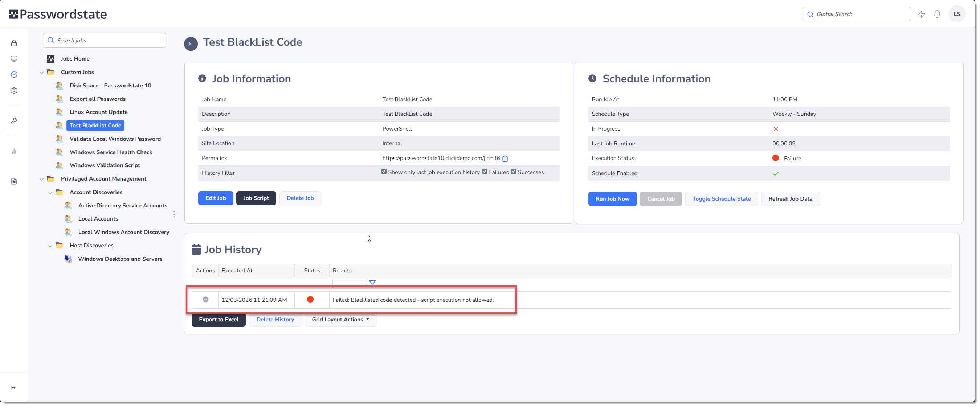Image resolution: width=980 pixels, height=407 pixels.
Task: Open the gear settings sidebar icon
Action: pos(14,91)
